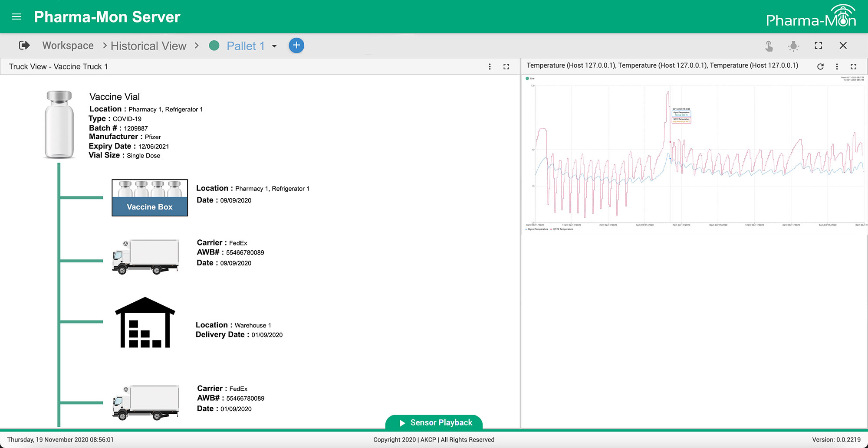This screenshot has height=448, width=868.
Task: Click the Expiry Date 12/06/2021 text
Action: [129, 147]
